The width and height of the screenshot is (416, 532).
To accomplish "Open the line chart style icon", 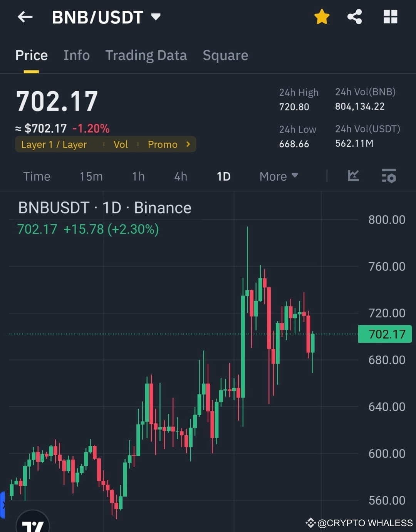I will pos(353,176).
